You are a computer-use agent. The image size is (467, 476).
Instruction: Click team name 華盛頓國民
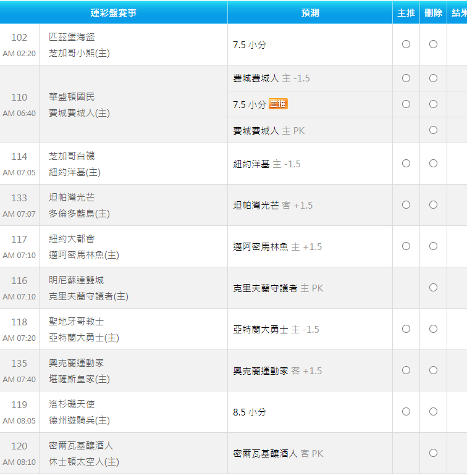click(72, 97)
